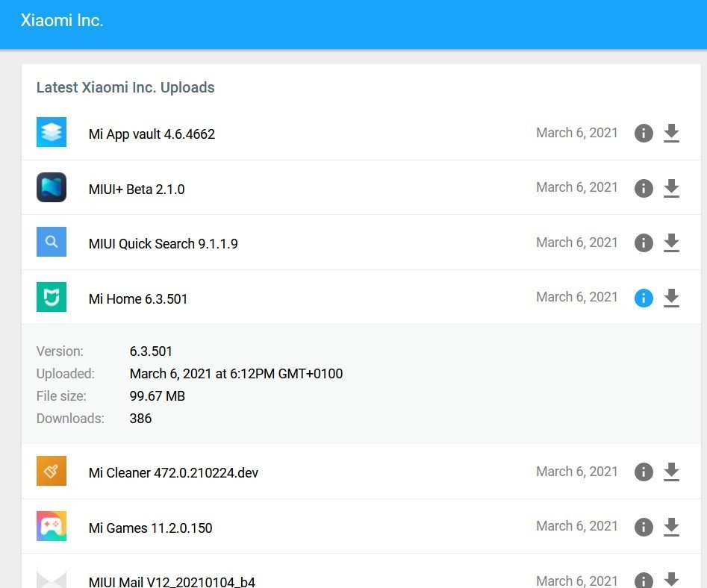The image size is (707, 588).
Task: Click the March 6, 2021 date for Mi Games
Action: tap(576, 526)
